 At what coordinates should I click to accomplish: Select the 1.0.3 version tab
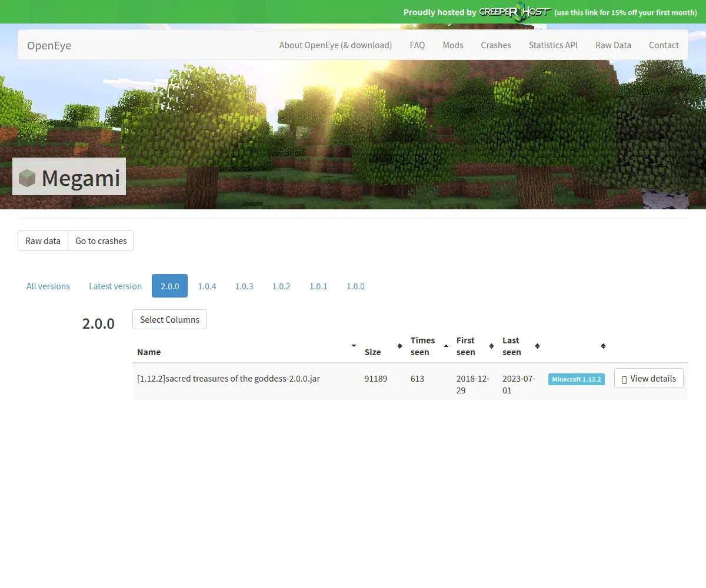pos(244,286)
